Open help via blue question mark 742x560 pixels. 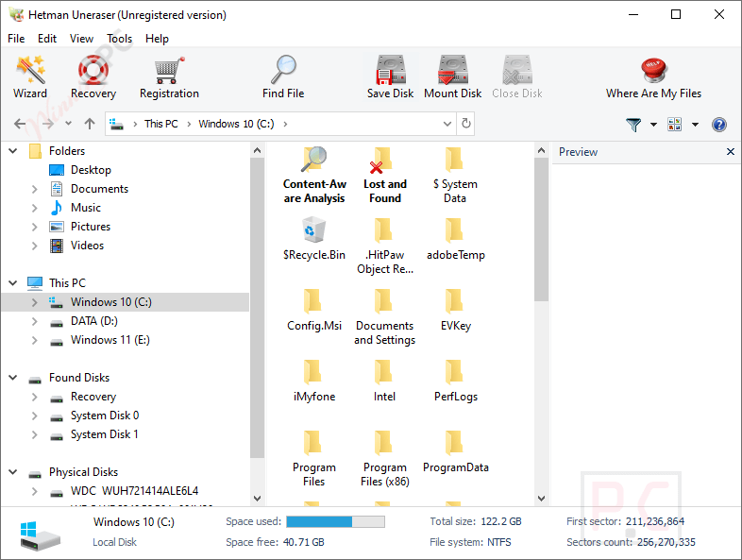(718, 125)
